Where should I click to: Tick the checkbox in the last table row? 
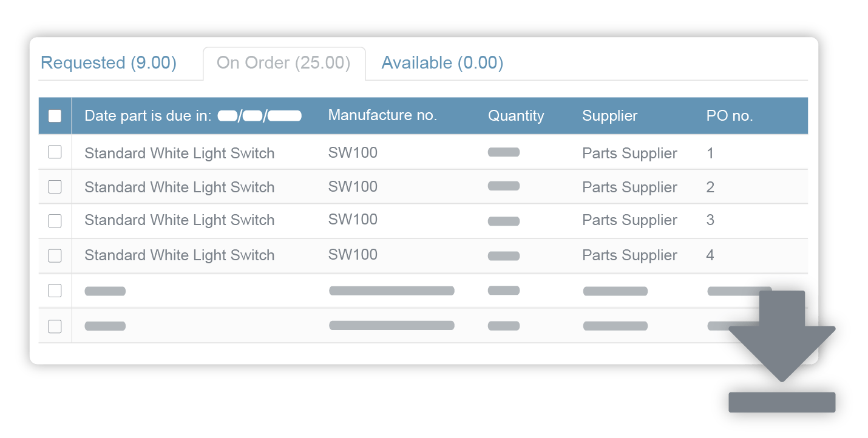(x=55, y=326)
